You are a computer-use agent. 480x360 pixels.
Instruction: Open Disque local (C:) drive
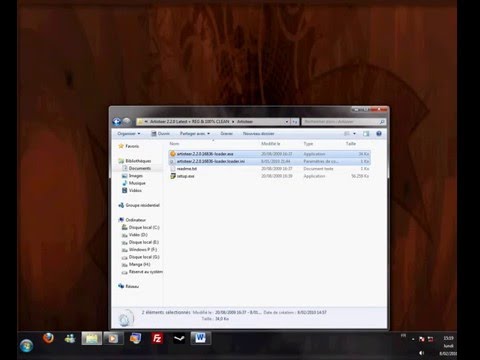[144, 227]
